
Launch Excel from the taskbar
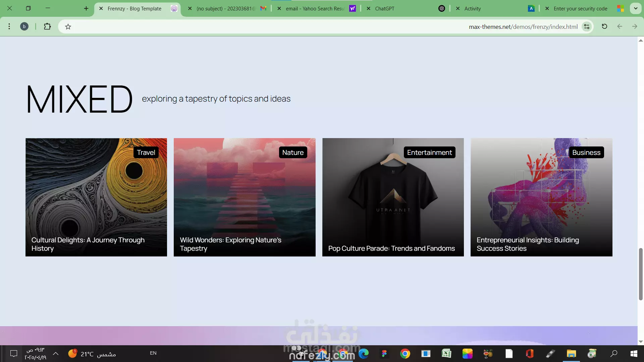tap(446, 353)
